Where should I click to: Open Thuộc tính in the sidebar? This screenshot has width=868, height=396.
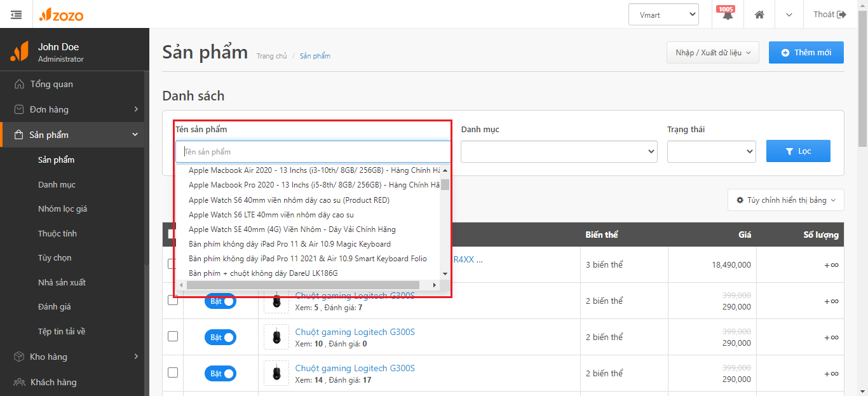tap(57, 233)
